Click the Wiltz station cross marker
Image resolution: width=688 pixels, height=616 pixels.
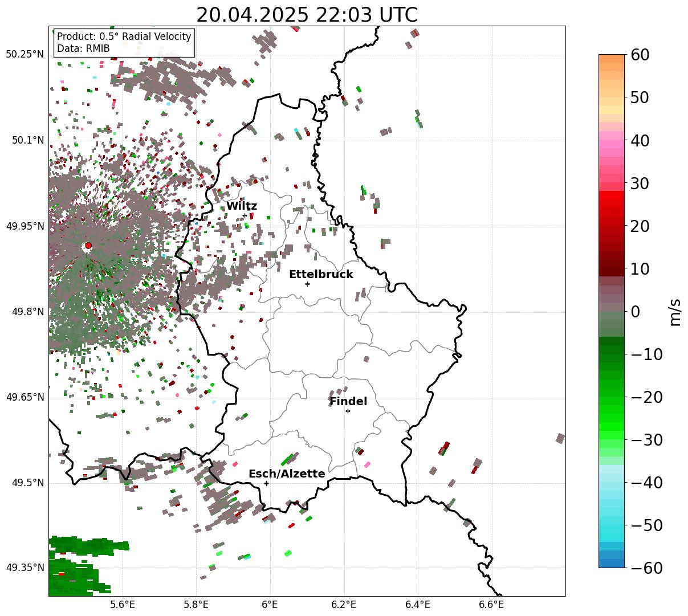(x=245, y=215)
